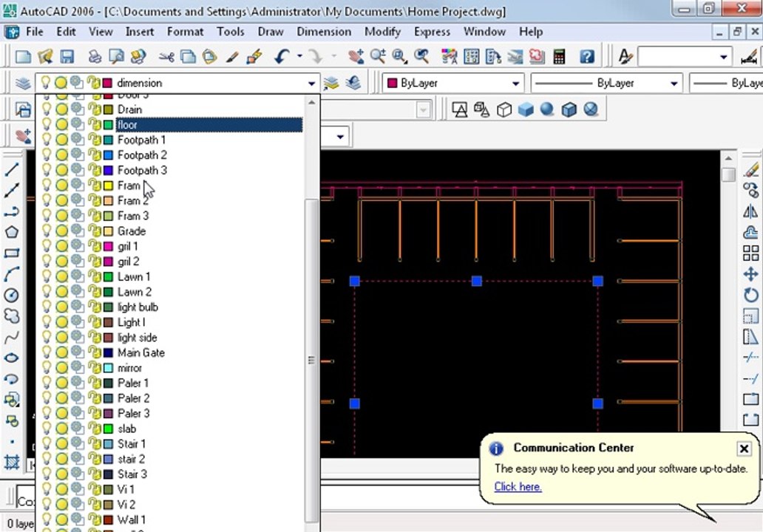Toggle lightbulb for Main Gate layer
Image resolution: width=763 pixels, height=532 pixels.
[46, 352]
